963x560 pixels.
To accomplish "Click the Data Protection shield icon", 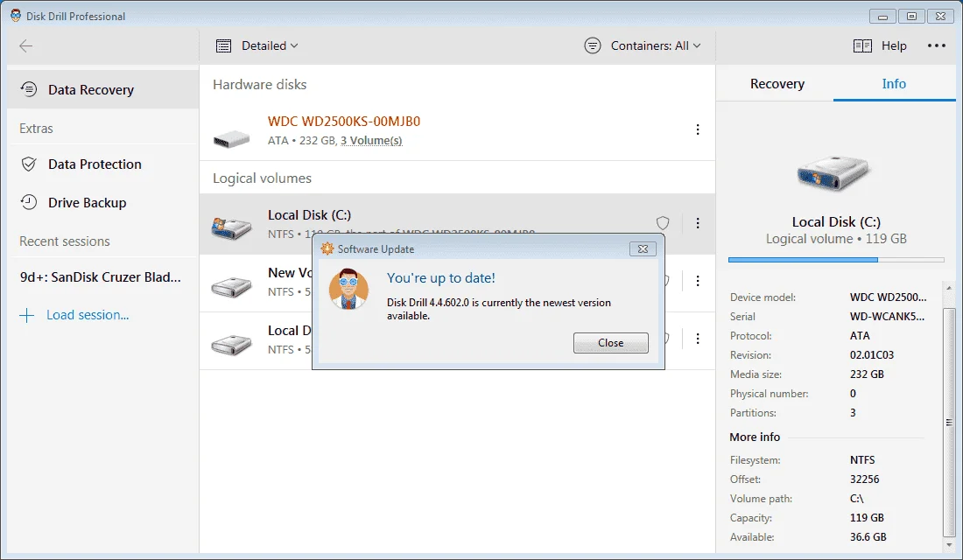I will 29,164.
